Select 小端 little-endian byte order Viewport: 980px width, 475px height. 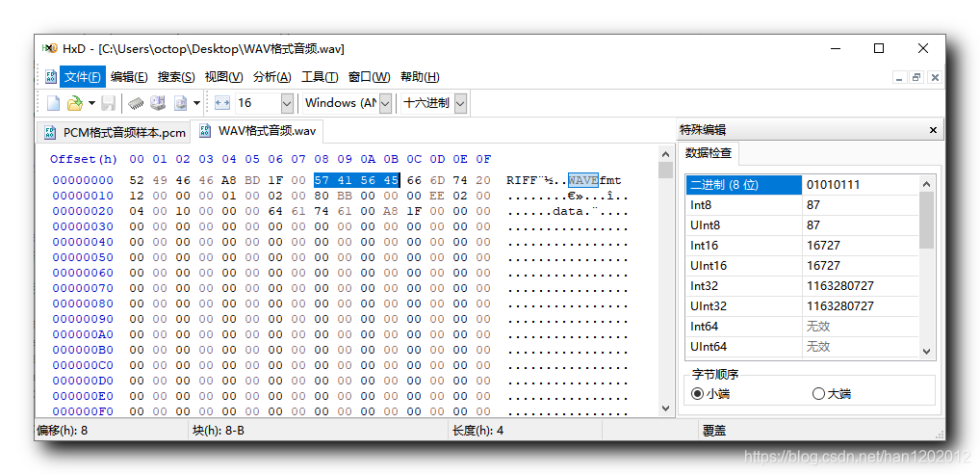[x=710, y=394]
